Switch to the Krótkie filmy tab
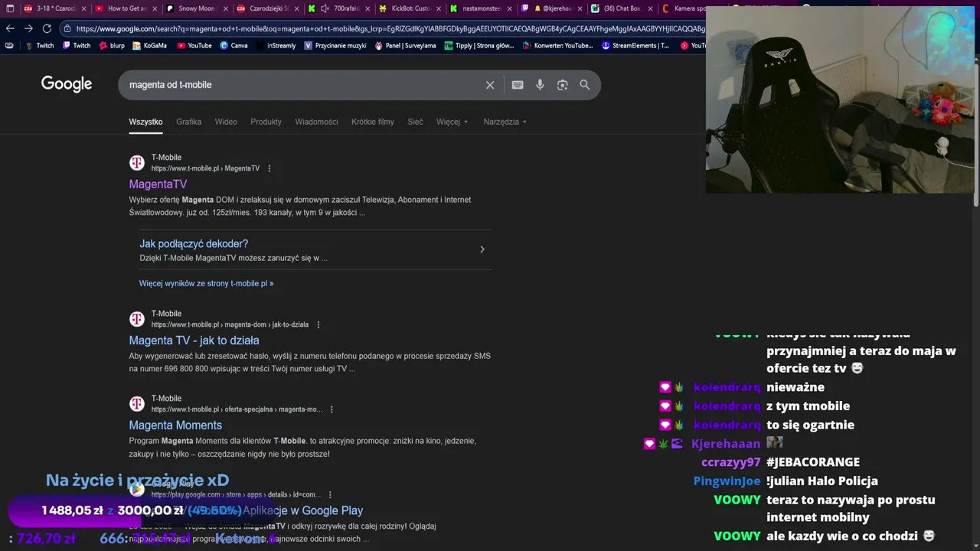The height and width of the screenshot is (551, 980). click(x=373, y=122)
